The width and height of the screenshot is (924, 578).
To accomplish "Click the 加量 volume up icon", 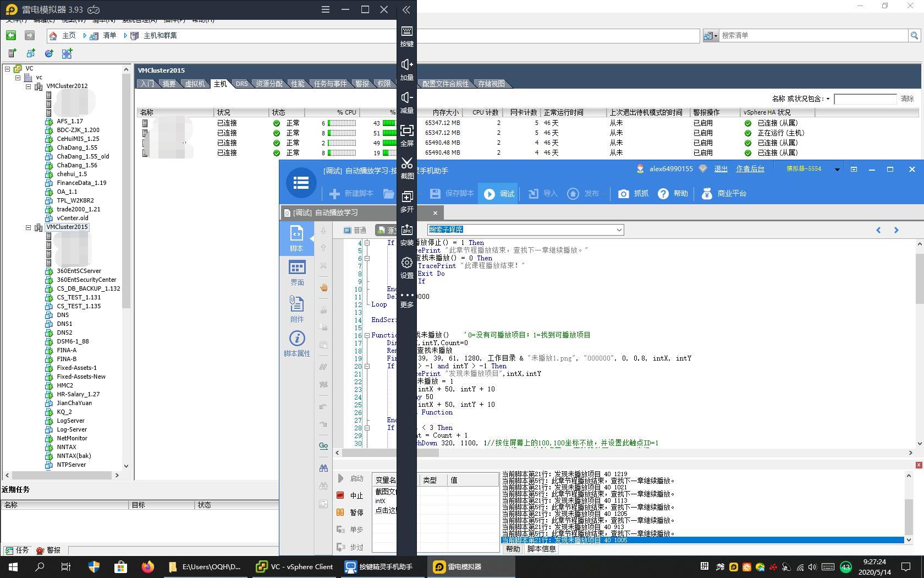I will 406,65.
